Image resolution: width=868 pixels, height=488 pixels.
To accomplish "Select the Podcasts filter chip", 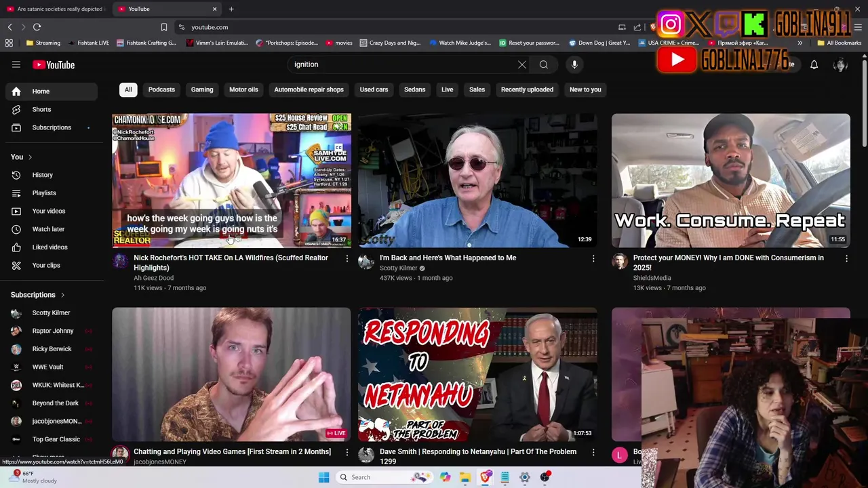I will tap(161, 89).
